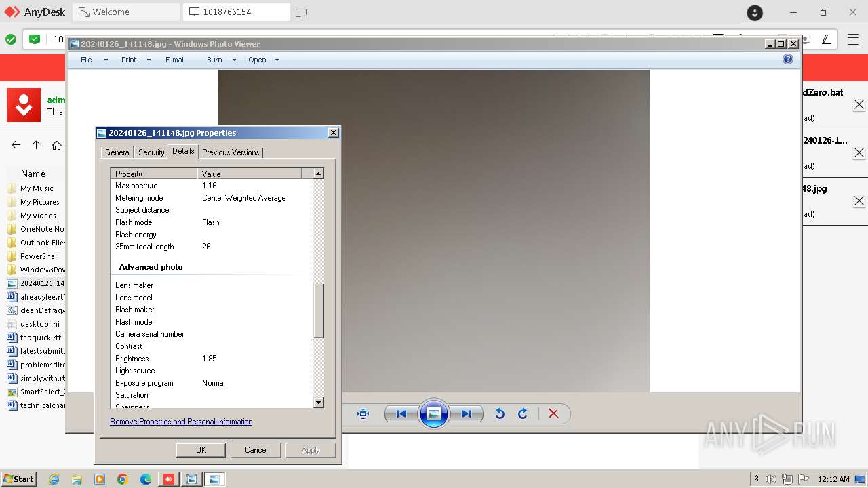The width and height of the screenshot is (868, 488).
Task: Select the Metering mode property row
Action: (x=212, y=198)
